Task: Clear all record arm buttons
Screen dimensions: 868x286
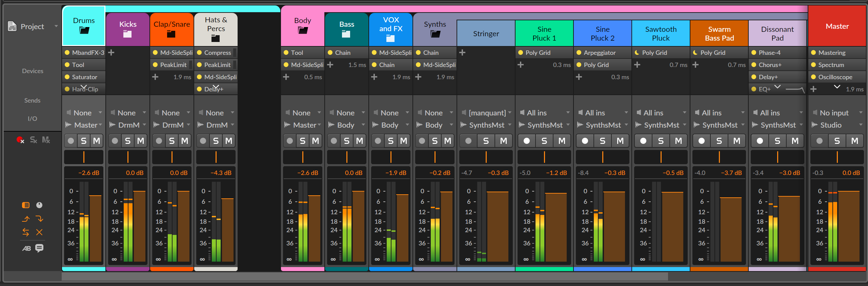Action: point(20,140)
